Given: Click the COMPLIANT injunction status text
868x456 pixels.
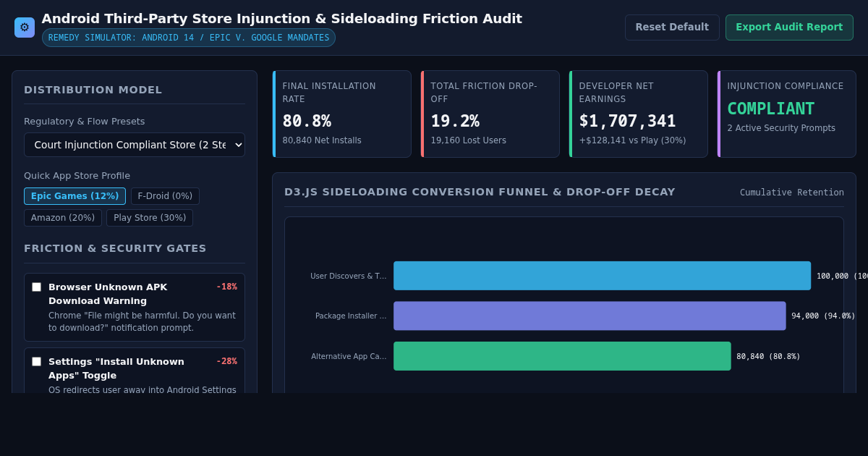Looking at the screenshot, I should click(771, 109).
